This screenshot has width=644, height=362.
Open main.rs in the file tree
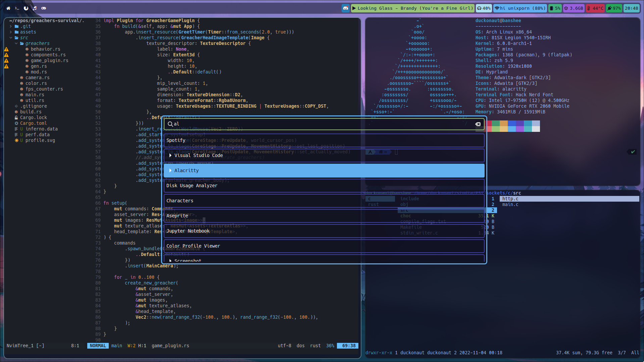point(35,95)
